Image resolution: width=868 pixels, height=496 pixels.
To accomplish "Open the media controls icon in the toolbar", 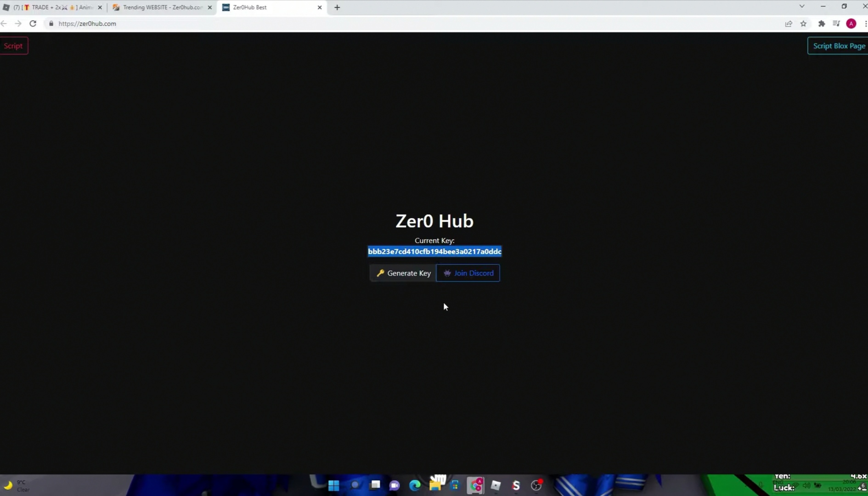I will (x=837, y=23).
